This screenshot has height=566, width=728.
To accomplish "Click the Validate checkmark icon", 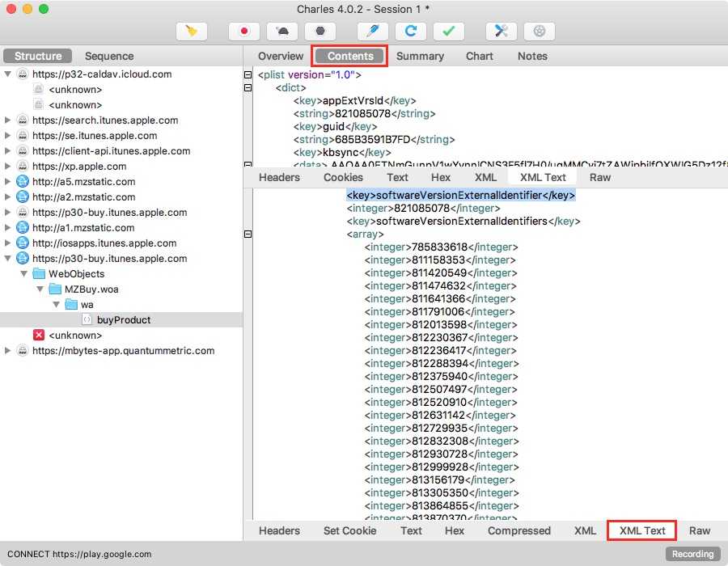I will 449,32.
